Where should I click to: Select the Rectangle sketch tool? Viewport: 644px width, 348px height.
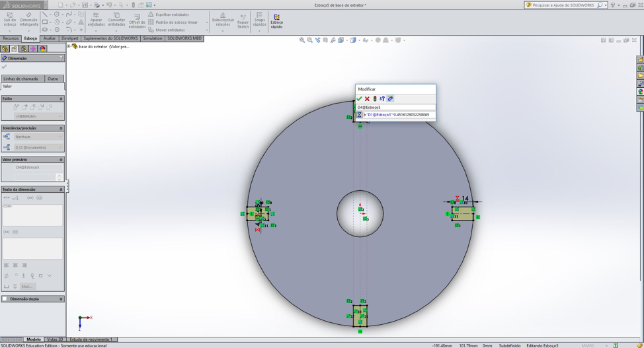click(x=45, y=22)
